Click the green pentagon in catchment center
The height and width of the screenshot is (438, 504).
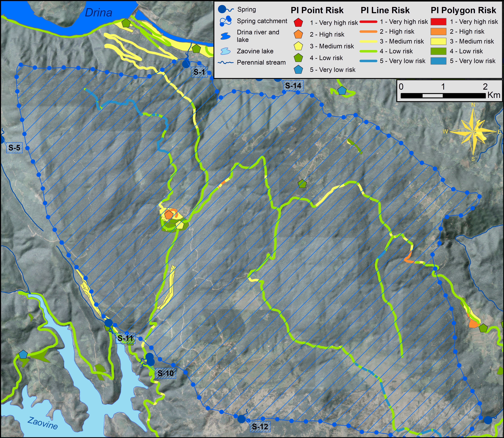coord(302,184)
